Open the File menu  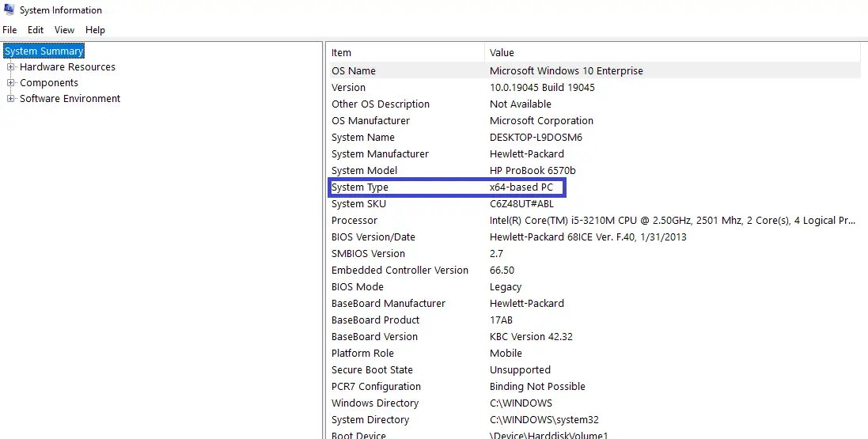9,30
